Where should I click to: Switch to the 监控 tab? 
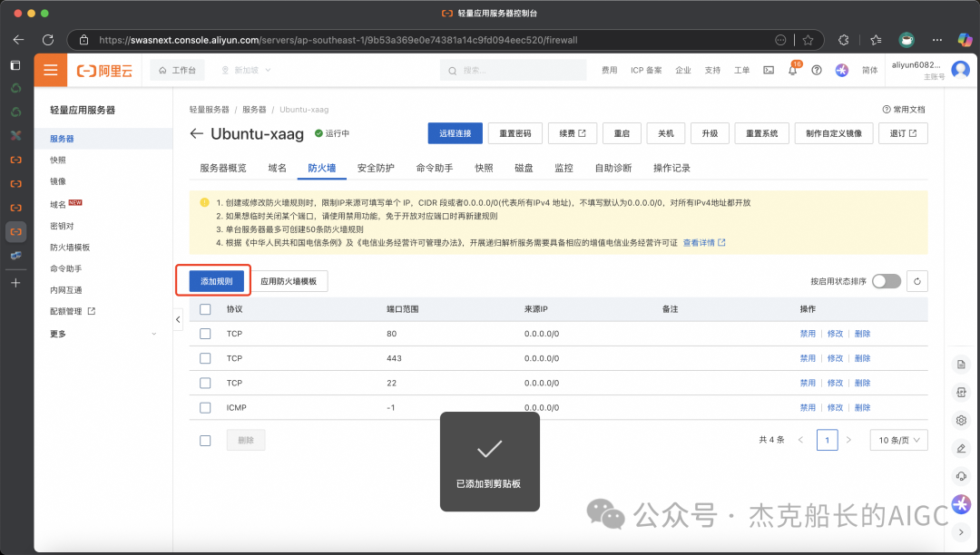pyautogui.click(x=563, y=168)
